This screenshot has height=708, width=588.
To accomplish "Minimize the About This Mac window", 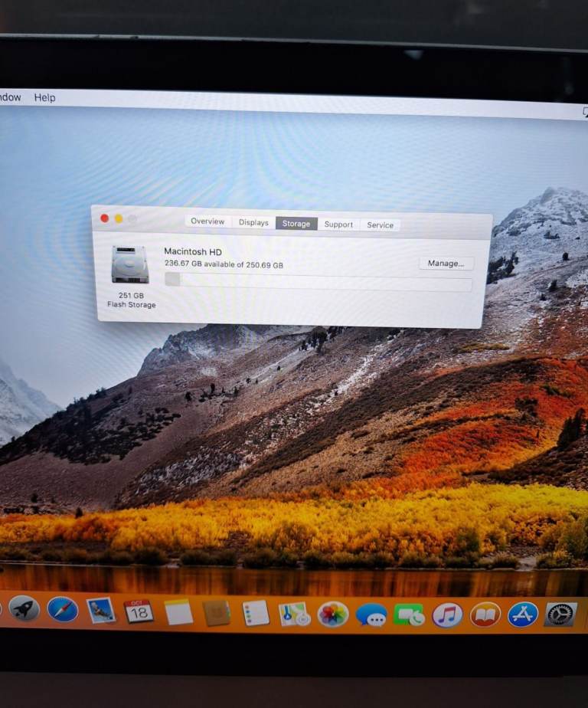I will [119, 218].
